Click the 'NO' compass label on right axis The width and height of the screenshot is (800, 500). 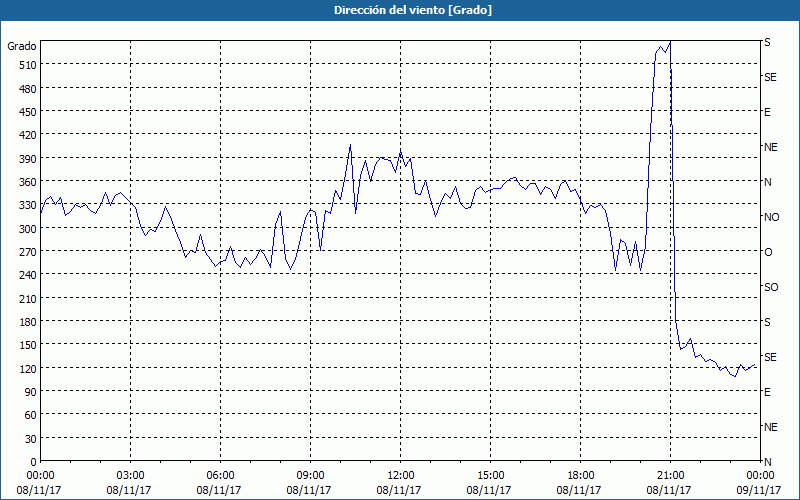[771, 217]
